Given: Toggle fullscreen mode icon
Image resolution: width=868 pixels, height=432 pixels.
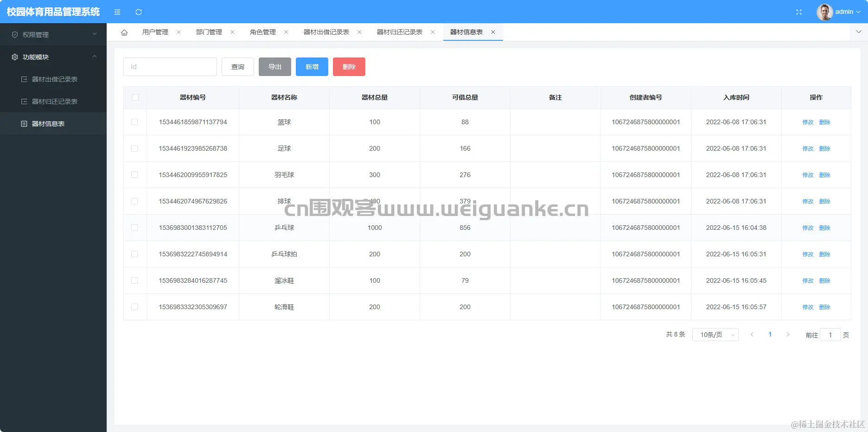Looking at the screenshot, I should (799, 12).
